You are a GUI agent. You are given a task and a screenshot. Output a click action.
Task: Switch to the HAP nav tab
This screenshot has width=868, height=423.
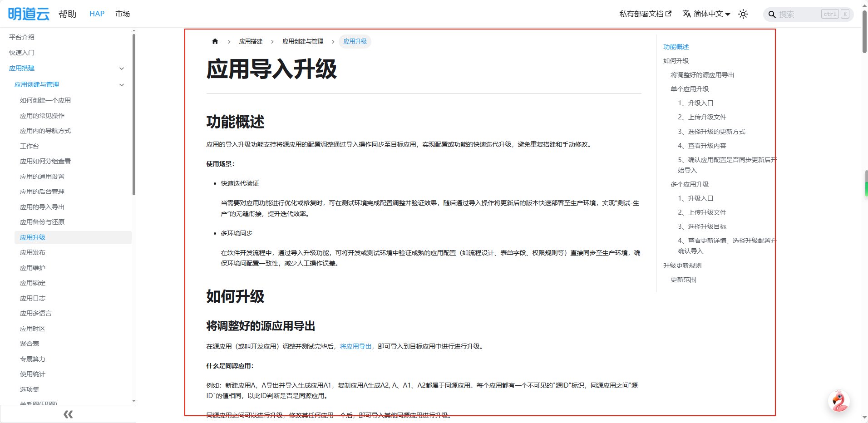97,14
